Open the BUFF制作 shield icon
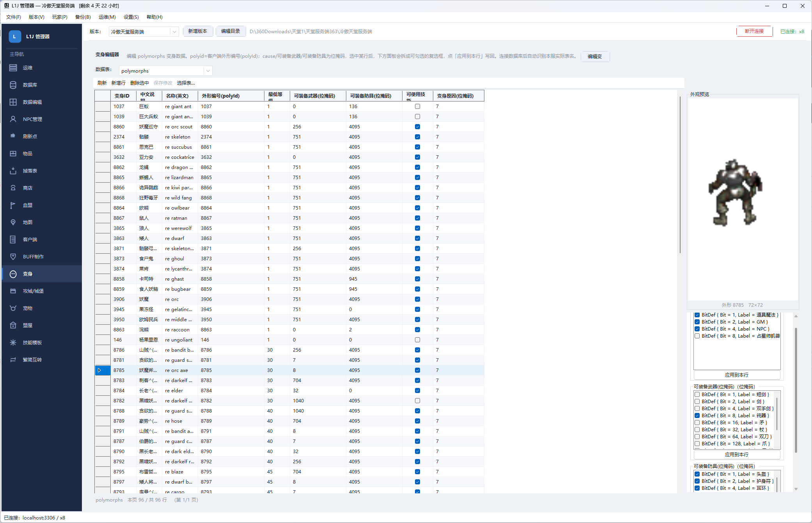Image resolution: width=812 pixels, height=523 pixels. [13, 257]
